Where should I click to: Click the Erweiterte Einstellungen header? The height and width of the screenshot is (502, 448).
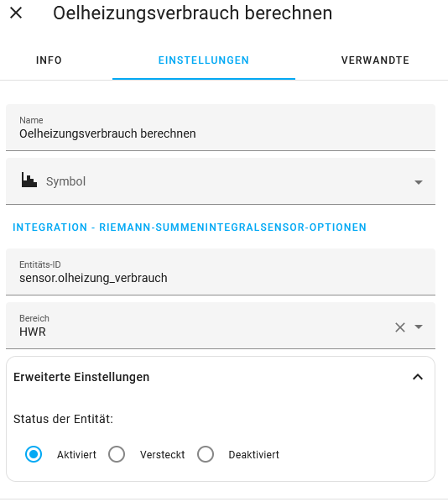coord(221,377)
